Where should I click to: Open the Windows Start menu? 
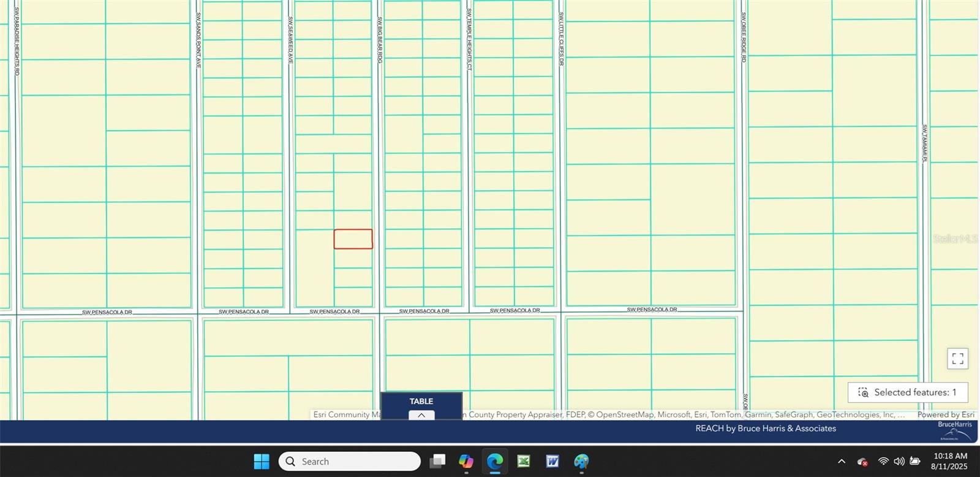pos(262,461)
